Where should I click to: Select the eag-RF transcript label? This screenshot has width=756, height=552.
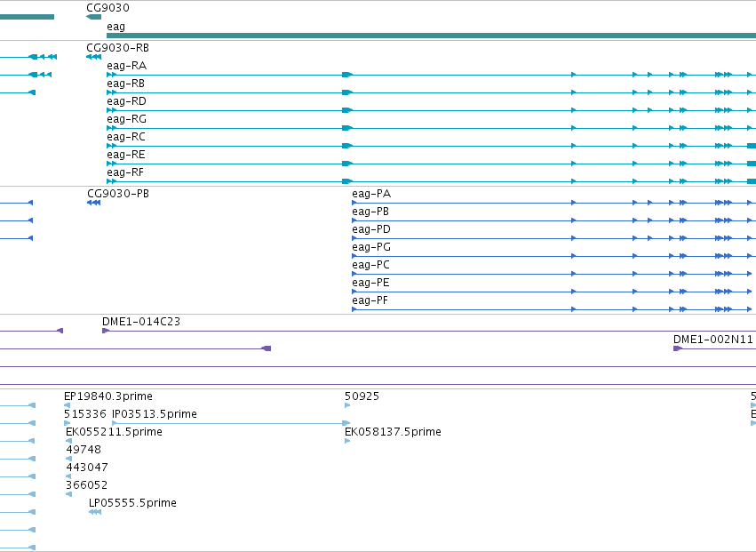pos(125,172)
